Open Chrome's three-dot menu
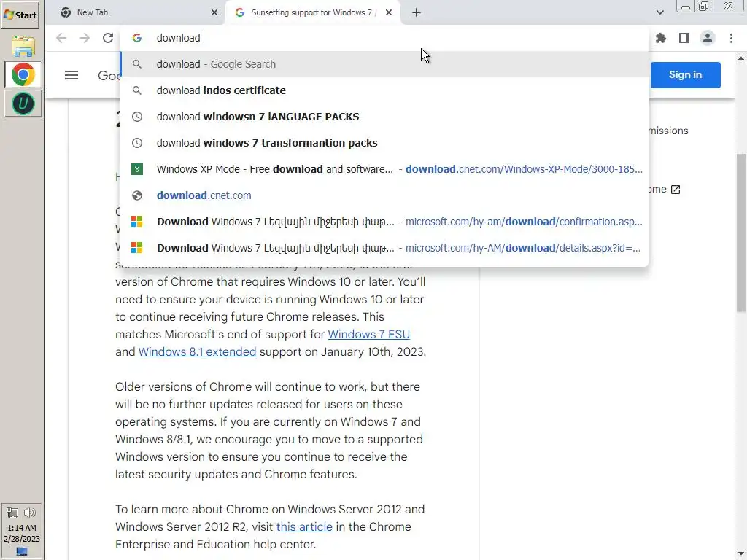The width and height of the screenshot is (747, 560). (731, 38)
